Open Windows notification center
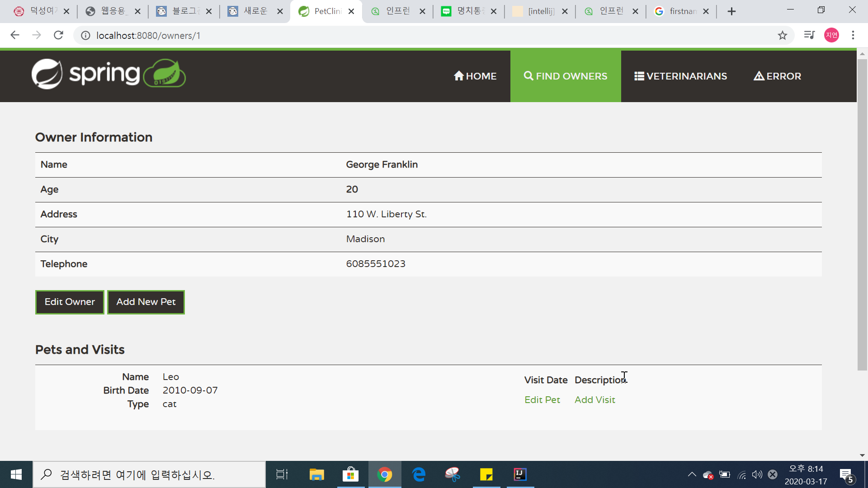 (846, 474)
